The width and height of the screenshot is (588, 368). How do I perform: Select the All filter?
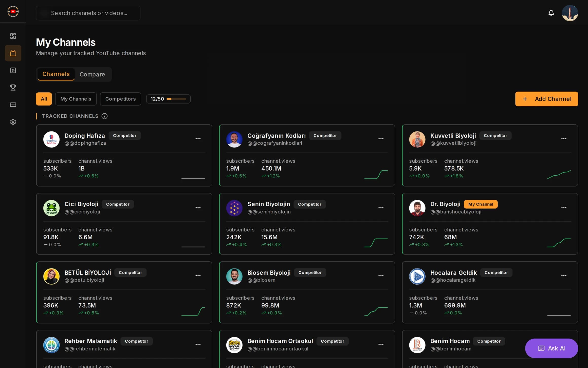tap(44, 99)
